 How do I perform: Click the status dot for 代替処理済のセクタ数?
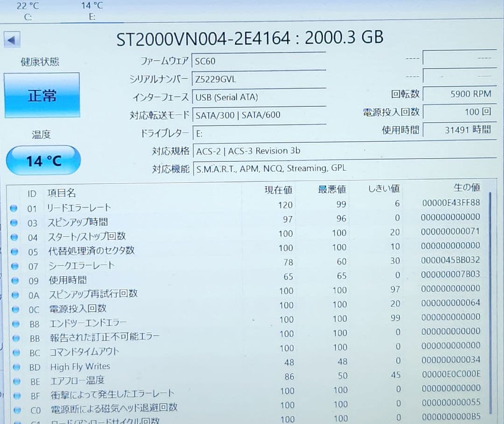tap(14, 251)
